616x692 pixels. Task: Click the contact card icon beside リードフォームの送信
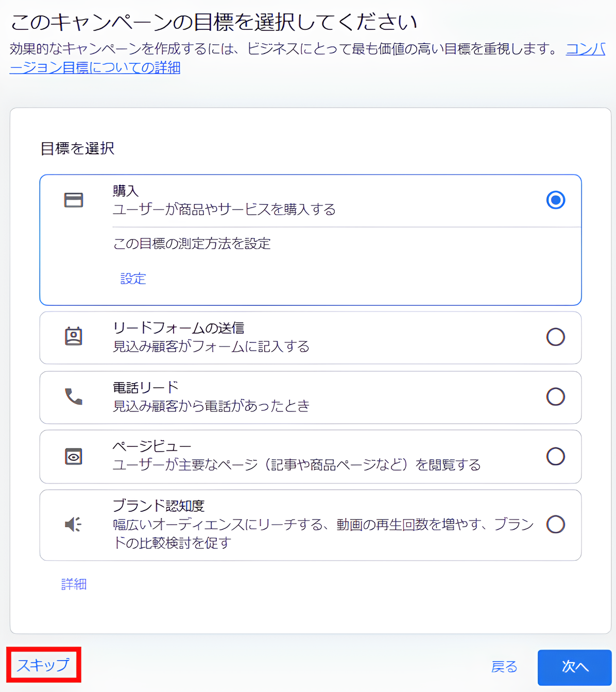[x=74, y=337]
